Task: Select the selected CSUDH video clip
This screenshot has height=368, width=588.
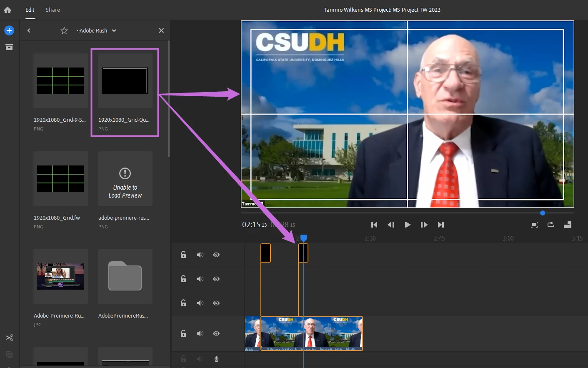Action: coord(312,333)
